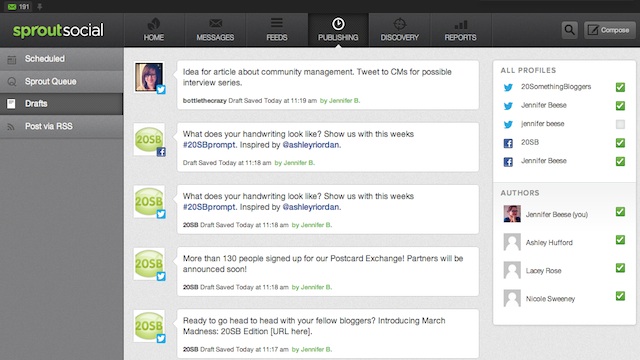Image resolution: width=640 pixels, height=360 pixels.
Task: Click the mail icon showing 191
Action: [19, 7]
